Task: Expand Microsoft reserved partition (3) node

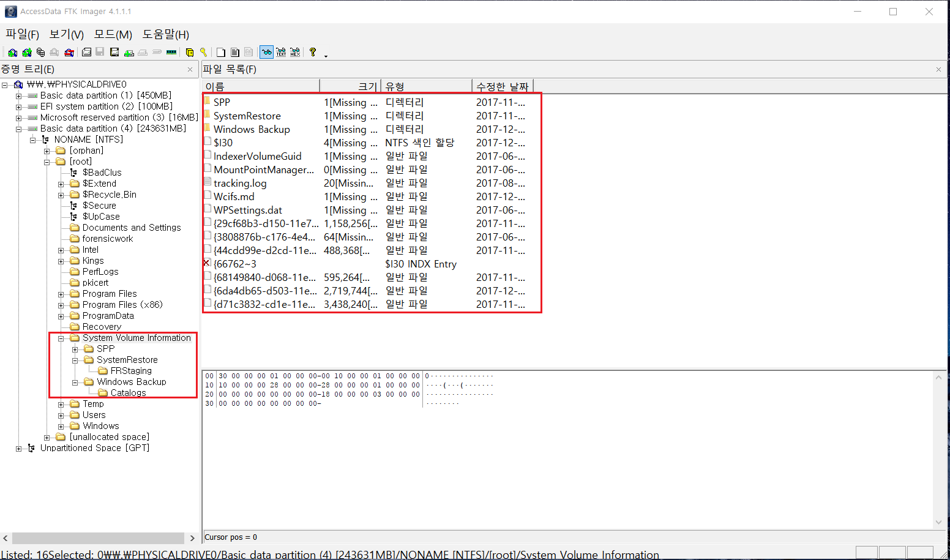Action: 18,118
